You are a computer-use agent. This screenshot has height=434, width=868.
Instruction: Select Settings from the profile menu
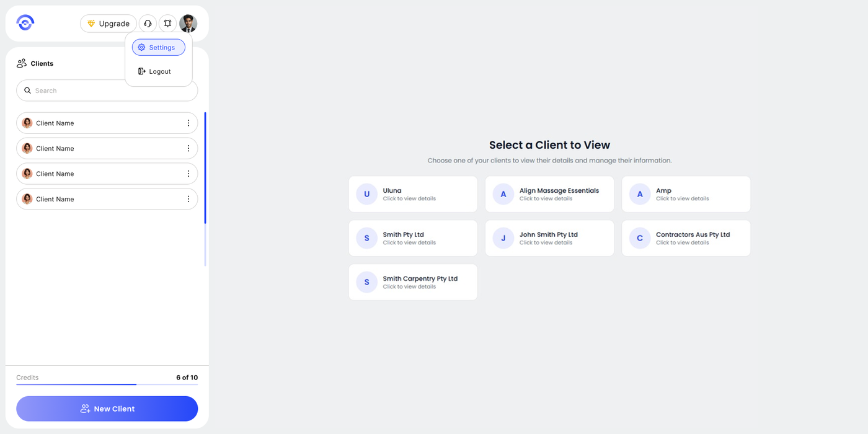(x=159, y=47)
